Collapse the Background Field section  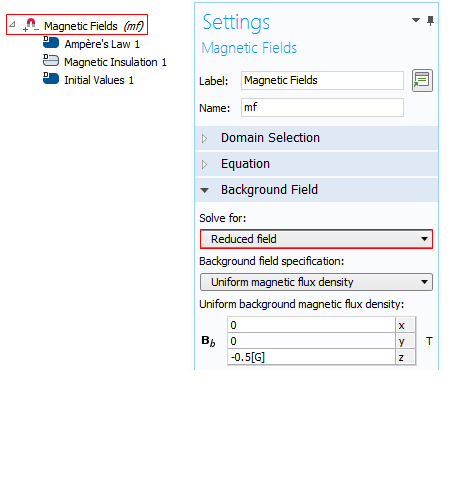[x=316, y=190]
